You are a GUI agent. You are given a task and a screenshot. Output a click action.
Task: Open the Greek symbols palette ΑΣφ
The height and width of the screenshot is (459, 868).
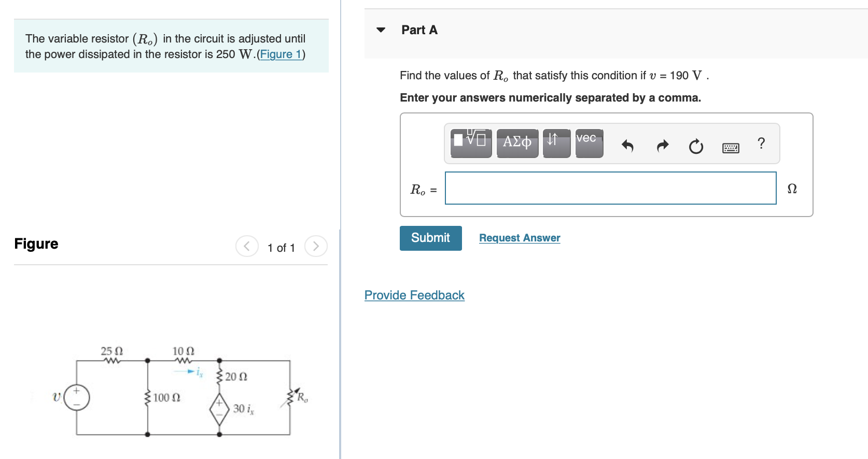tap(517, 144)
